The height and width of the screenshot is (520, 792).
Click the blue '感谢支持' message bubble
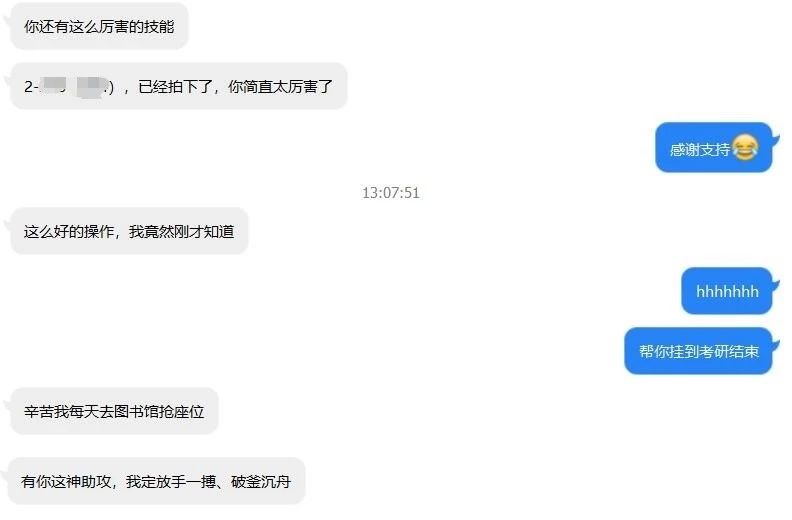point(714,148)
